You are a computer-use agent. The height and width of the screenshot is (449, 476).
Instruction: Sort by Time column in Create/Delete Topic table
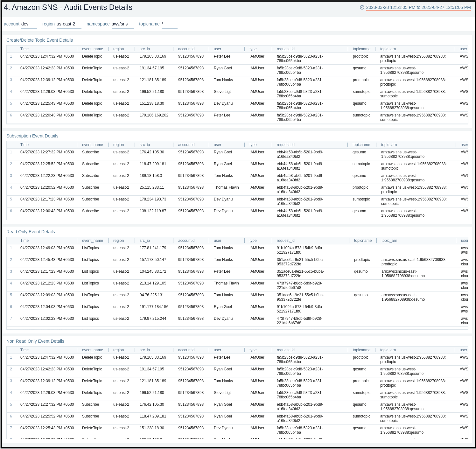[x=24, y=49]
